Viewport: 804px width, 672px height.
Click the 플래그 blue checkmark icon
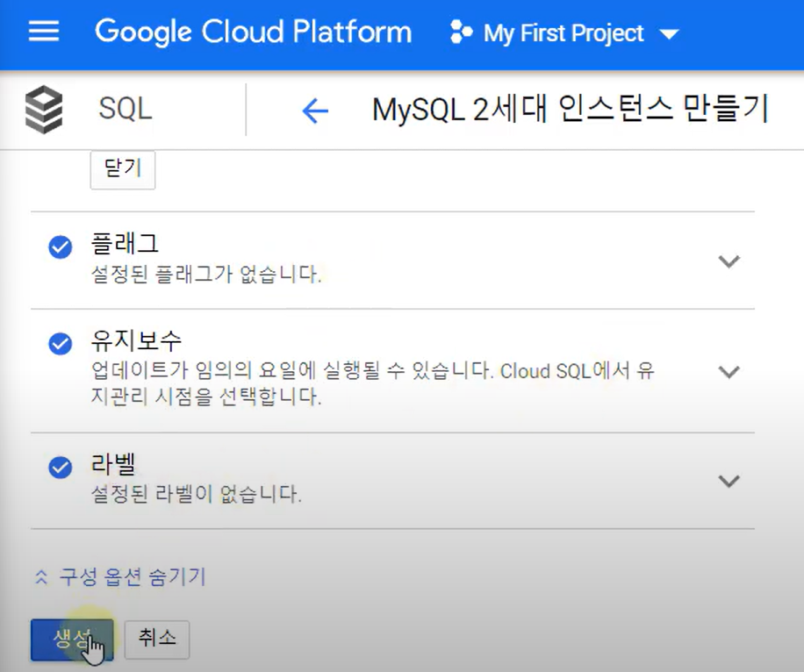(60, 247)
